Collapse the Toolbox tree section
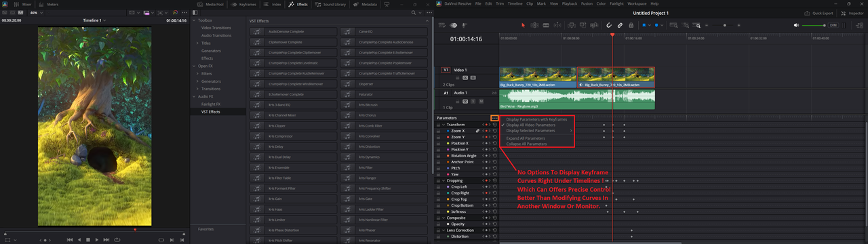 194,20
